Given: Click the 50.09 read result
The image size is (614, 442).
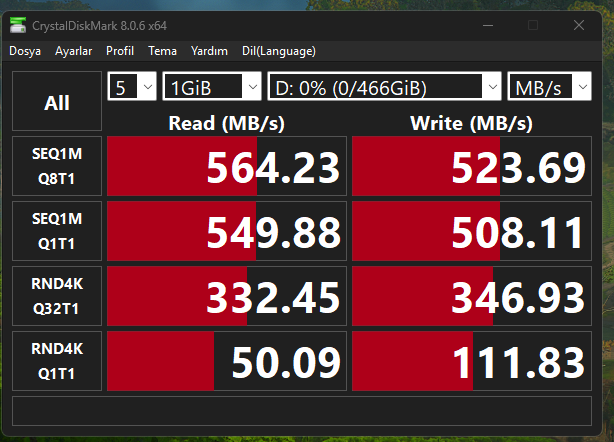Looking at the screenshot, I should 227,361.
